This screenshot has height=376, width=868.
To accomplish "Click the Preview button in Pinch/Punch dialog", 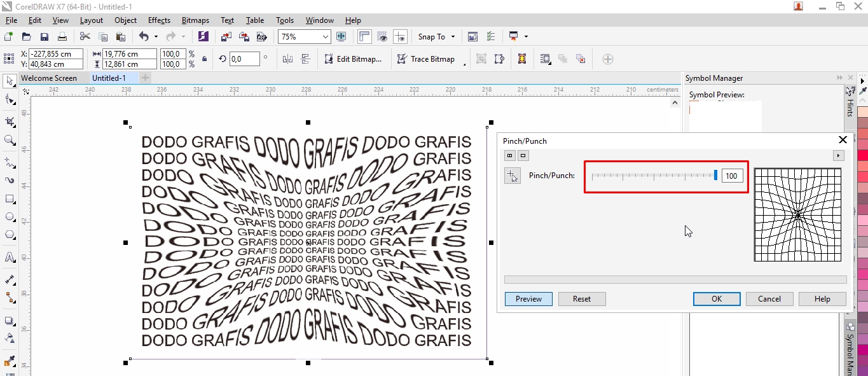I will pos(528,298).
